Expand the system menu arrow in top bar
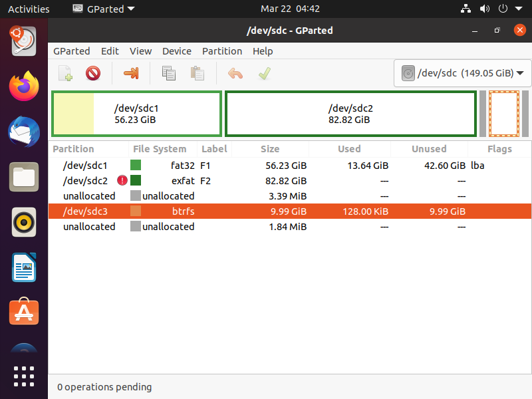 tap(519, 9)
